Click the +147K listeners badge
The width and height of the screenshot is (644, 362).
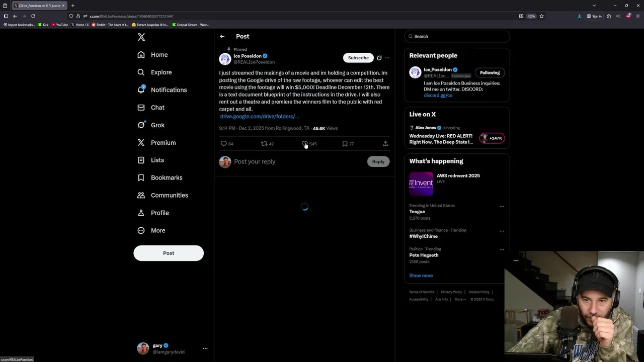492,138
